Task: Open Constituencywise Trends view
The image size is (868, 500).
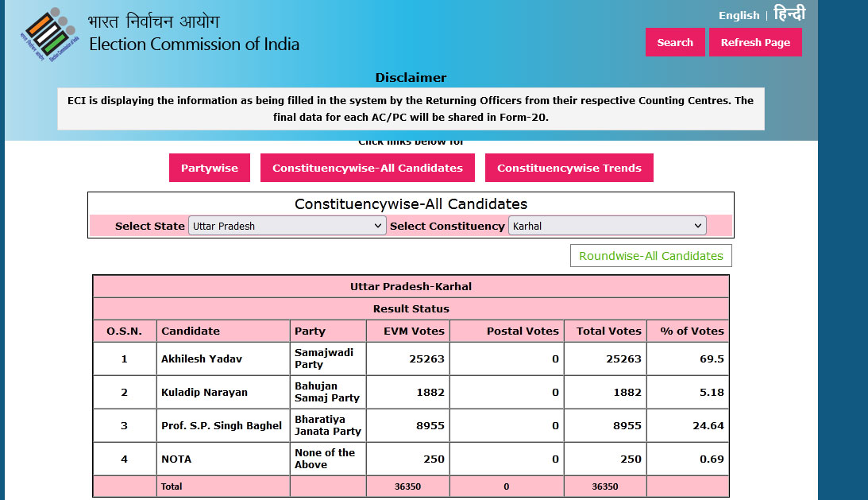Action: coord(569,168)
